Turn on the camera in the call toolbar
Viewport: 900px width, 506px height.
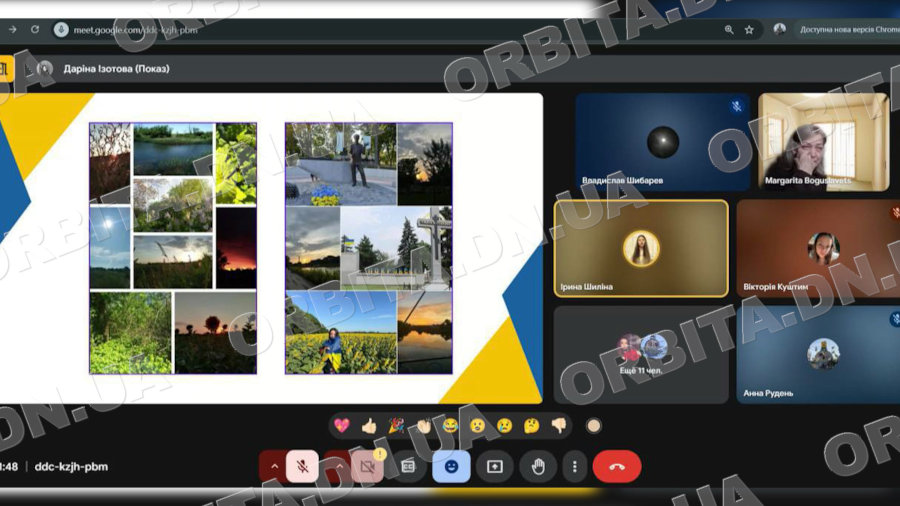pos(368,466)
